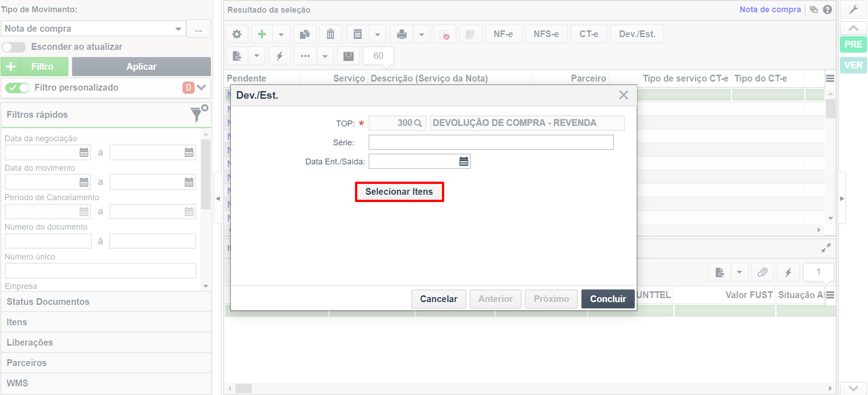Click the expand arrows icon in lower panel
The height and width of the screenshot is (395, 868).
[x=826, y=248]
